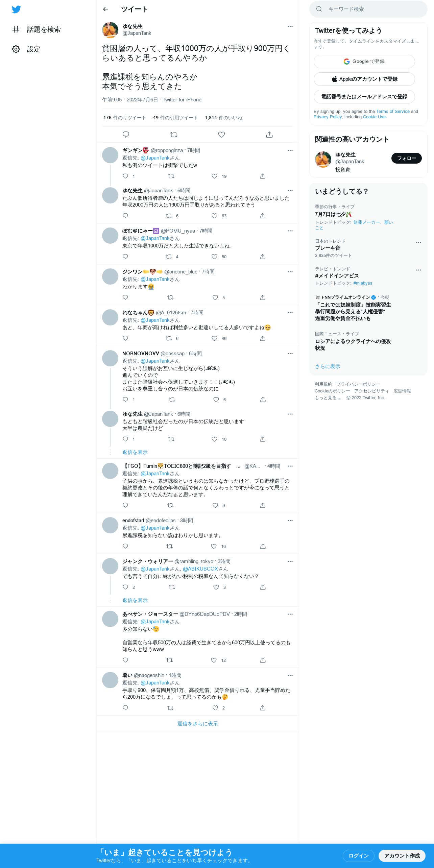Like the main tweet by ゆな先生
434x868 pixels.
point(221,135)
